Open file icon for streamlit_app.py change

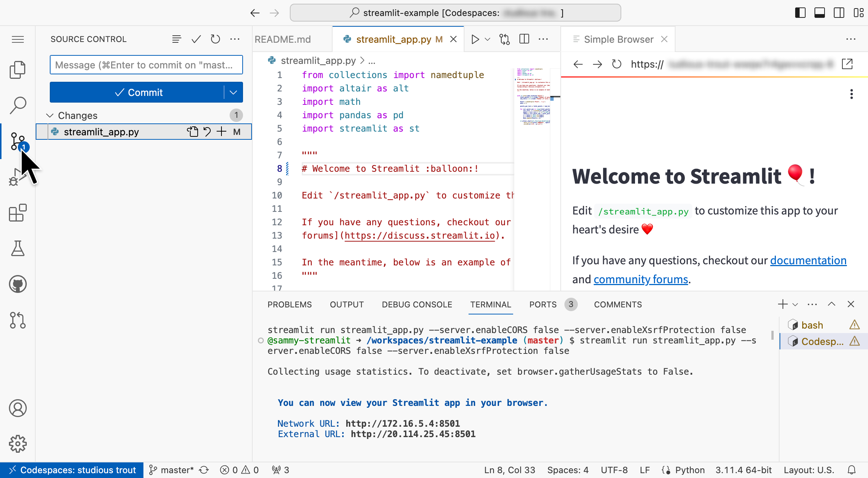[192, 132]
